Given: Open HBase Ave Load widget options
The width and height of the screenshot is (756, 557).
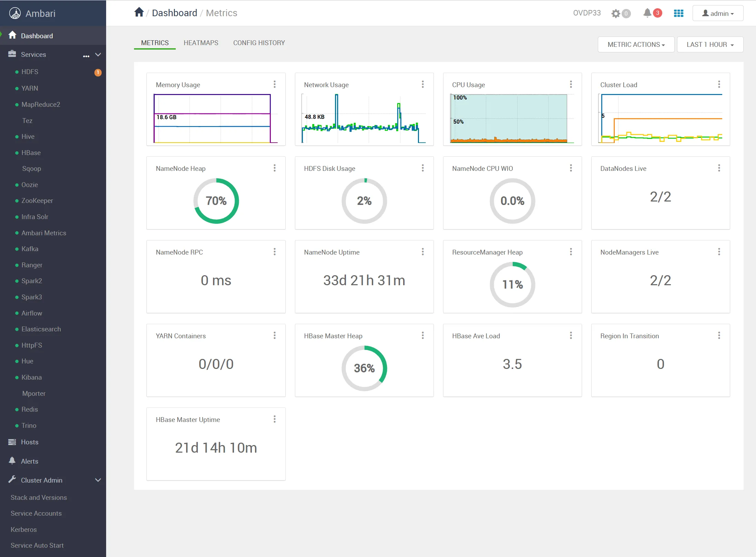Looking at the screenshot, I should click(571, 336).
